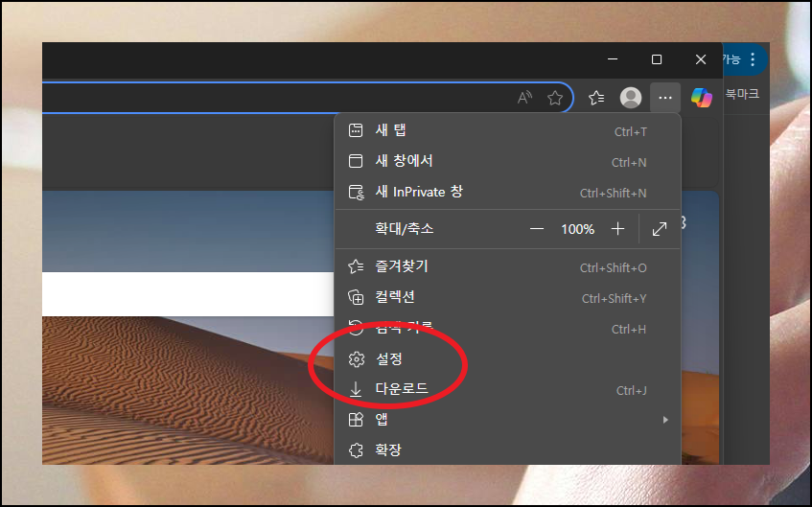Open 즐겨찾기 menu entry
This screenshot has width=812, height=507.
point(507,266)
